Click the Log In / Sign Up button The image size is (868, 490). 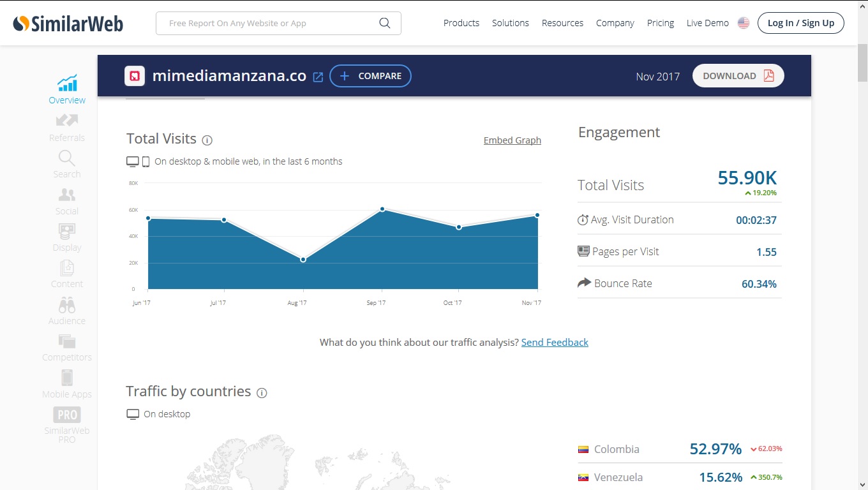[801, 23]
